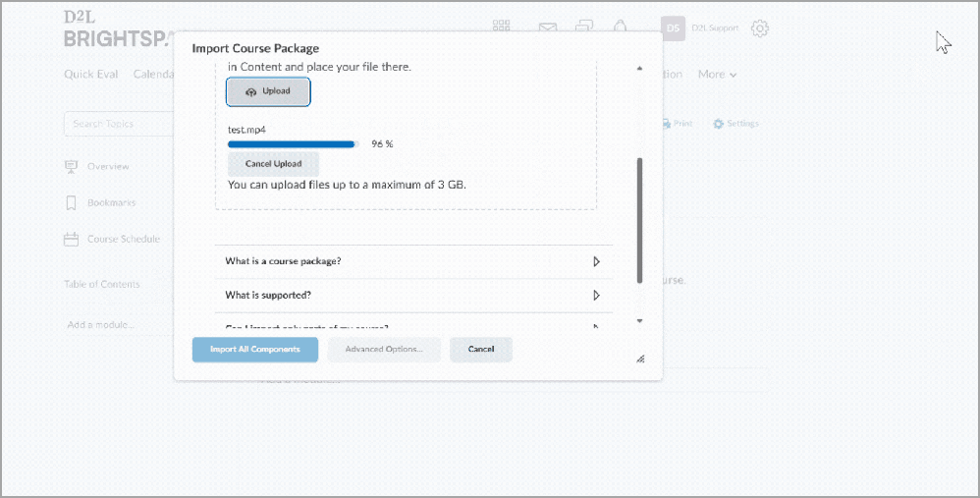This screenshot has width=980, height=498.
Task: Click the Print button
Action: (677, 124)
